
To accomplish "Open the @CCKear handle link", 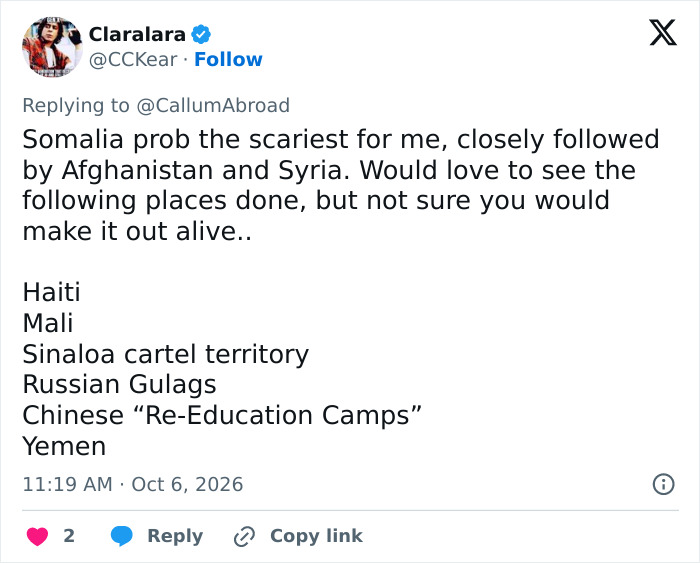I will [x=133, y=60].
